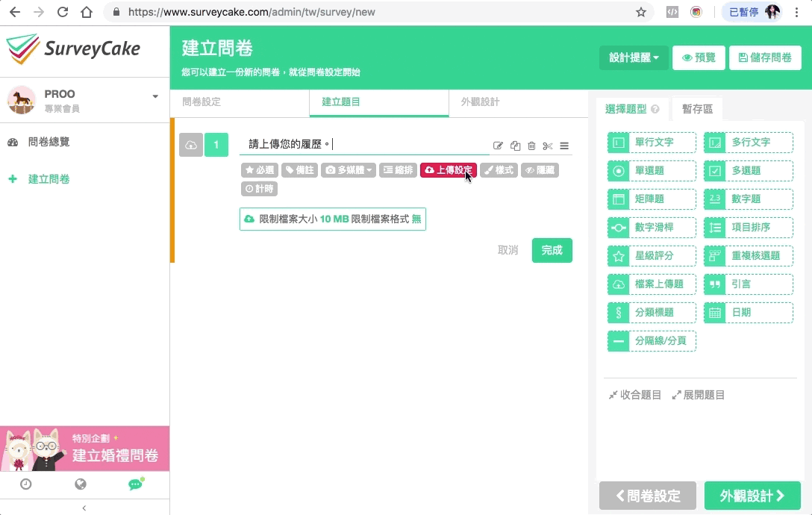
Task: Click the scissors cut icon on question 1
Action: [548, 146]
